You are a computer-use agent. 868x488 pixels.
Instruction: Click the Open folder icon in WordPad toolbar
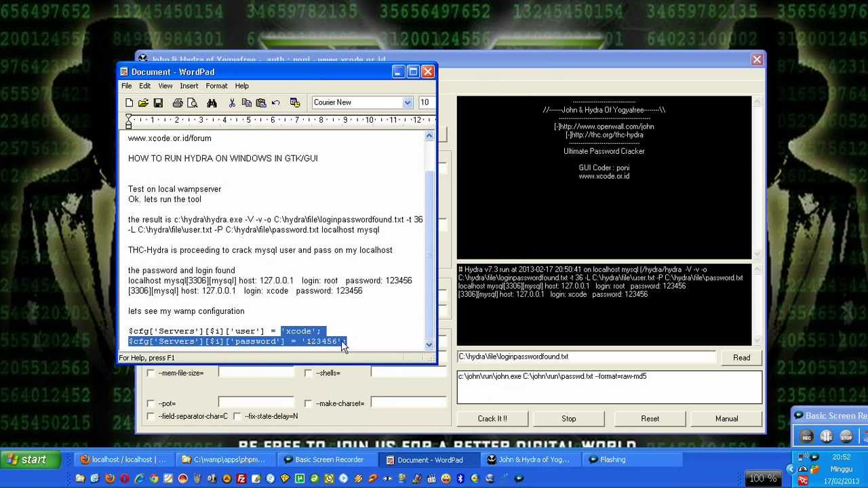point(143,102)
